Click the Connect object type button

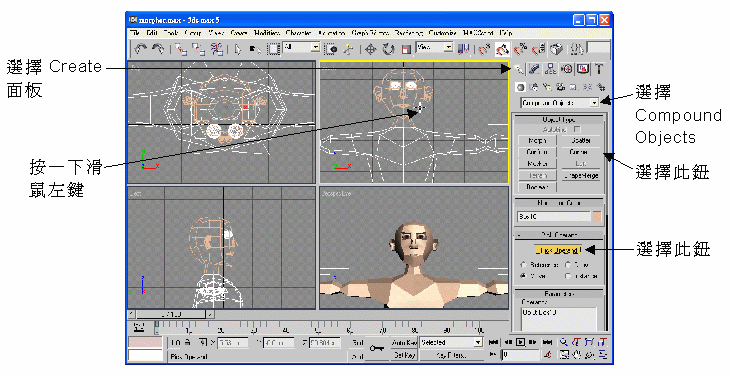point(580,152)
